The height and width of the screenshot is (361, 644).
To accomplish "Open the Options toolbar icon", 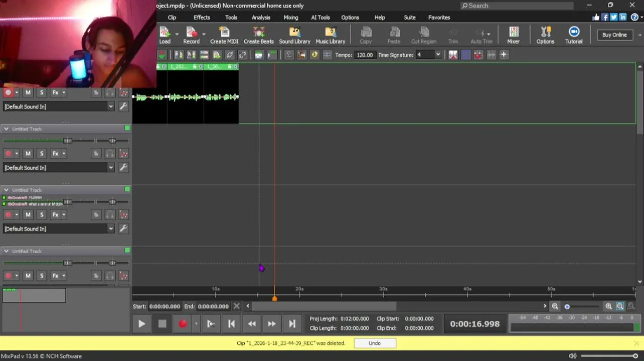I will 545,35.
